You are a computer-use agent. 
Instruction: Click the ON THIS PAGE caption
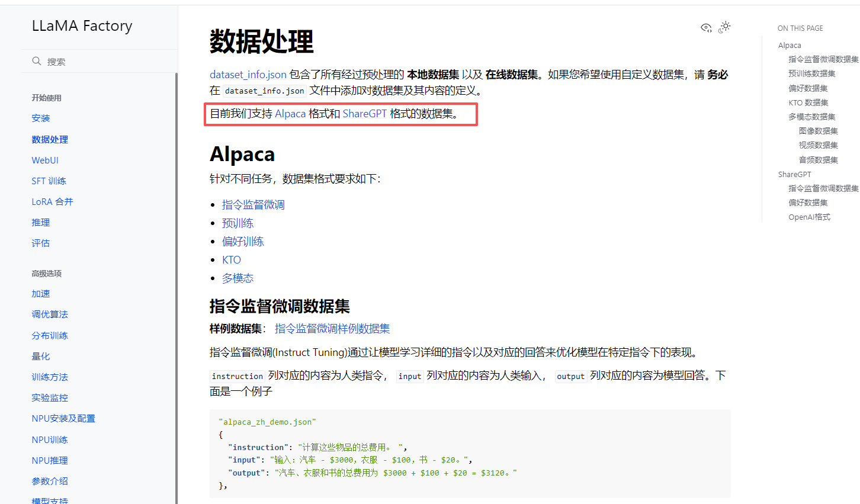[x=800, y=28]
